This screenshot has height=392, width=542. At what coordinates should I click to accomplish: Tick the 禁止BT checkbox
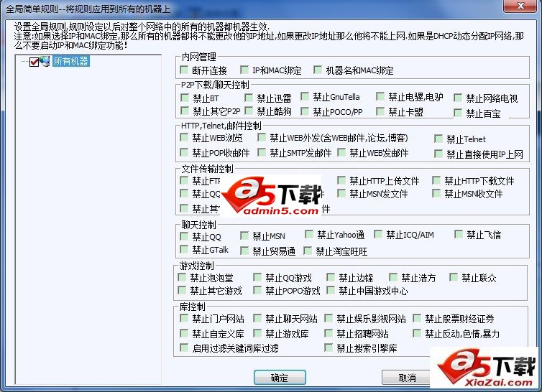(185, 98)
